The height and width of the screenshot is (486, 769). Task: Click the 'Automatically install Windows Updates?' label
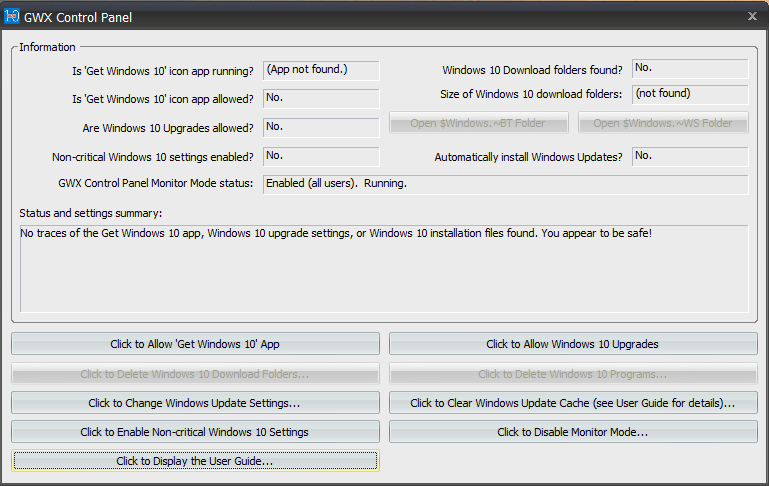tap(528, 157)
